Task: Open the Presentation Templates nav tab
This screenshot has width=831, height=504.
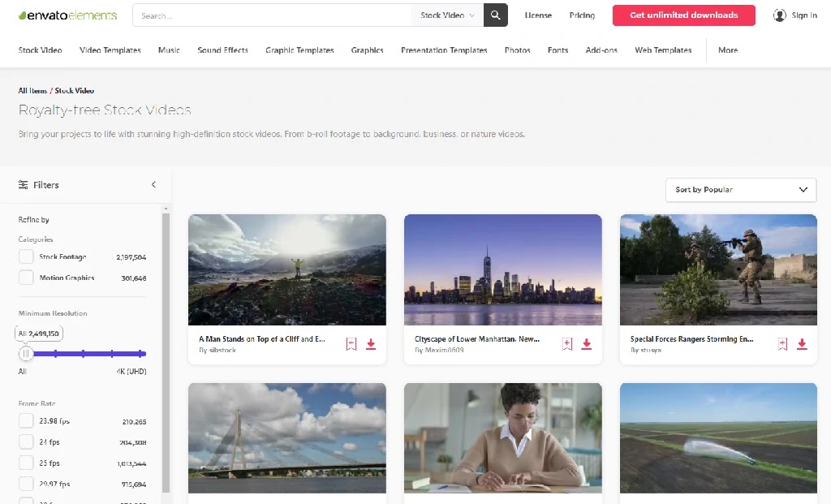Action: [x=444, y=50]
